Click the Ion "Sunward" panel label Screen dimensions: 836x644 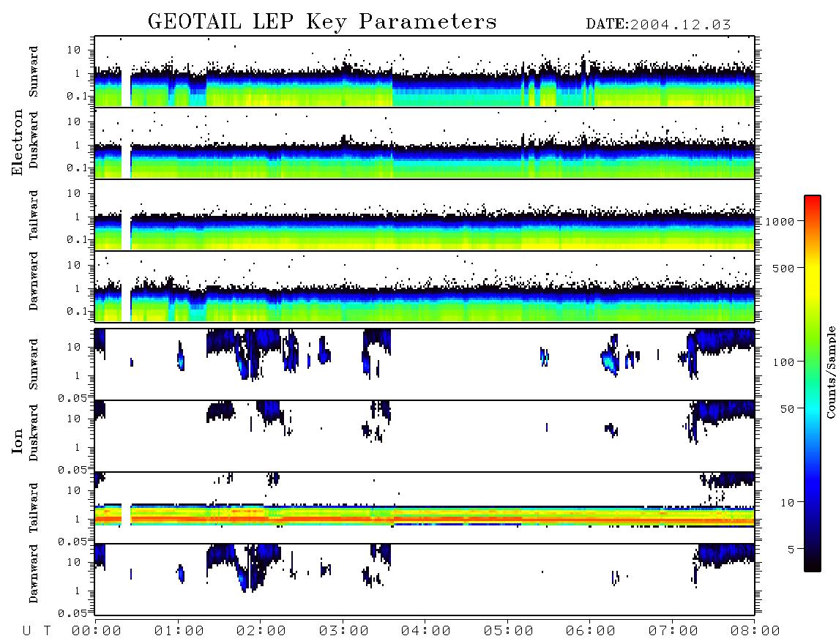pos(34,364)
